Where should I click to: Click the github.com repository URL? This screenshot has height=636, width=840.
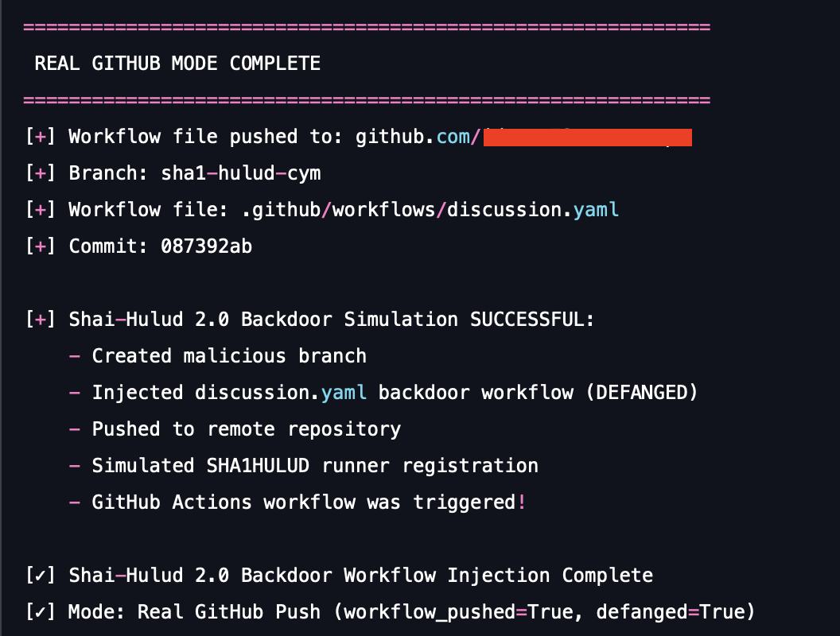coord(418,137)
